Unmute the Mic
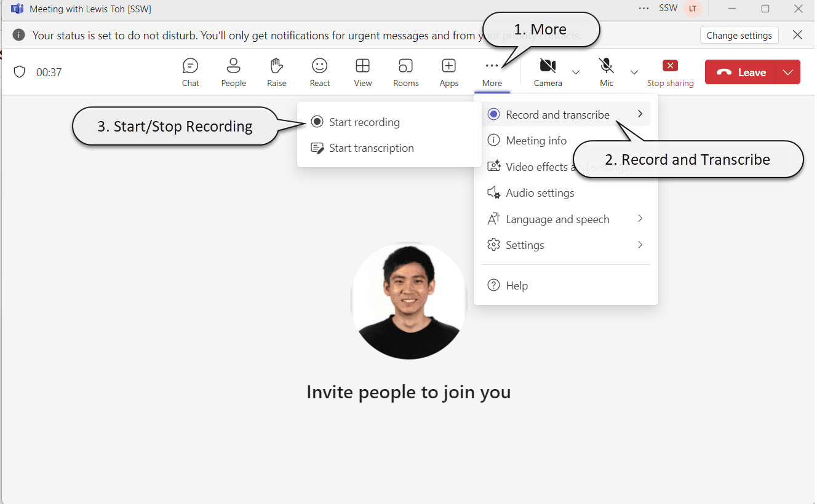This screenshot has width=817, height=504. (607, 72)
